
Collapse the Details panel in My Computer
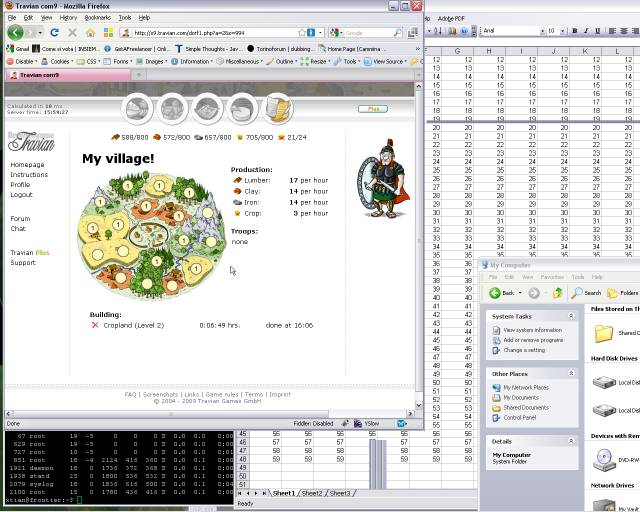coord(571,441)
